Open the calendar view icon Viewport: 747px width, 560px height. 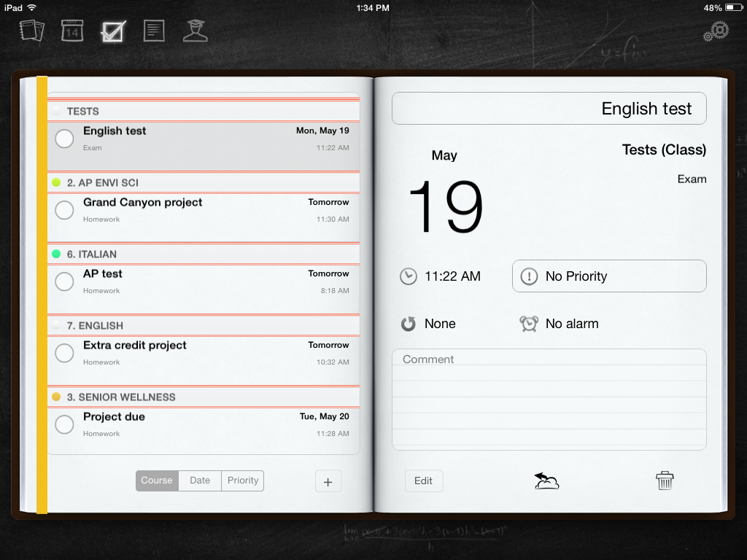pos(72,31)
